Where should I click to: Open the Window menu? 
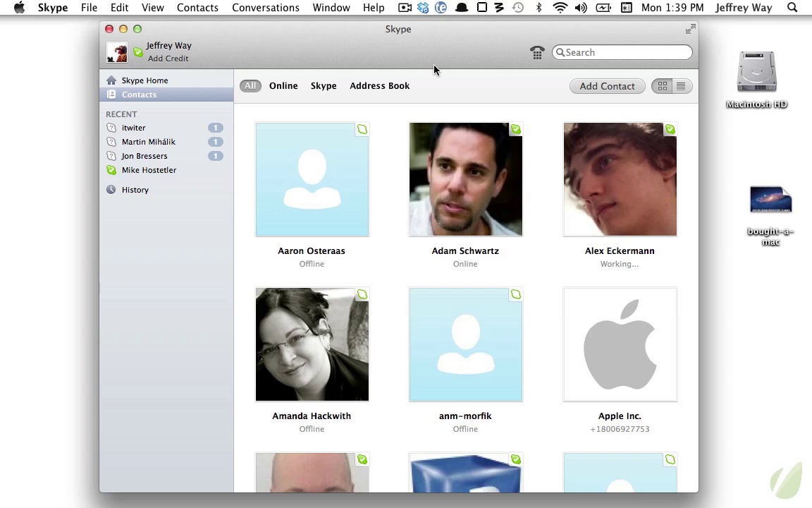[x=331, y=7]
